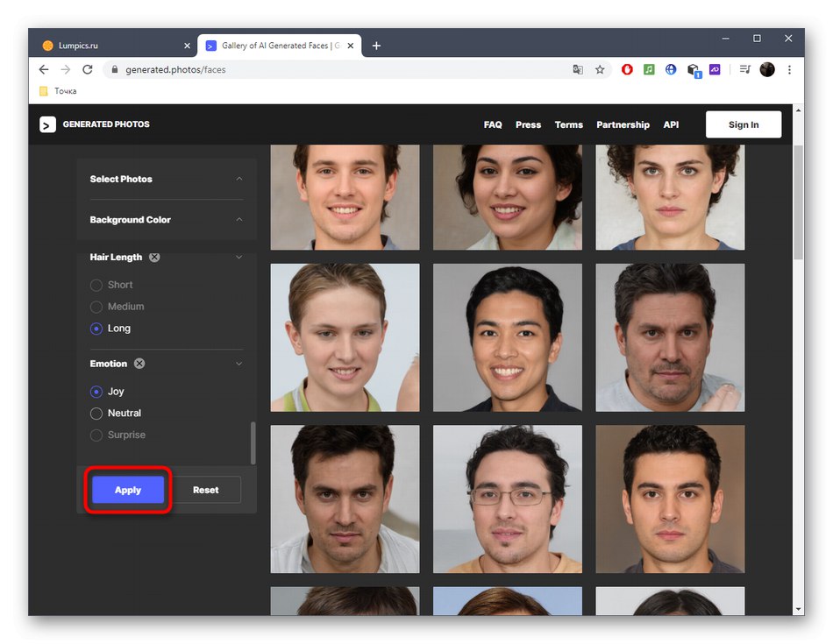Toggle the Emotion section chevron
The width and height of the screenshot is (833, 644).
click(239, 364)
